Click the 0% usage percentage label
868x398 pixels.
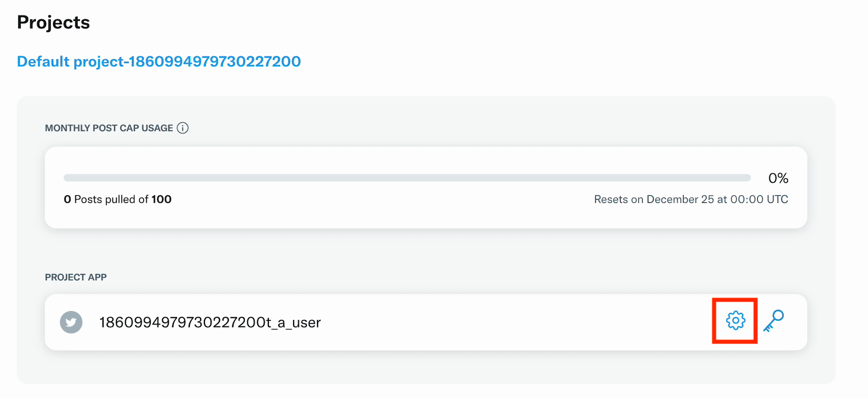coord(778,178)
